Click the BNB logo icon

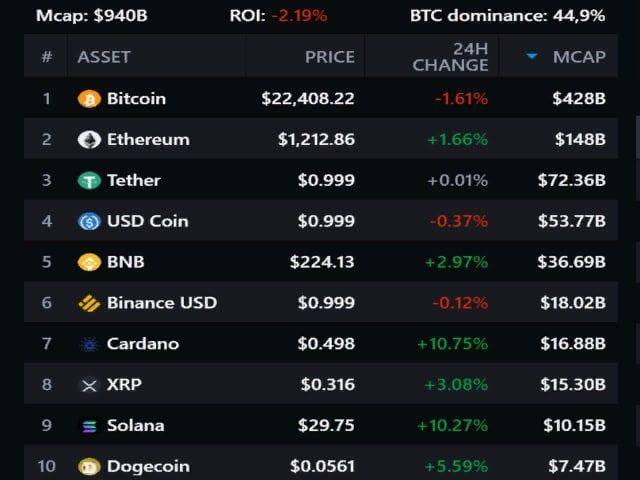click(x=89, y=263)
